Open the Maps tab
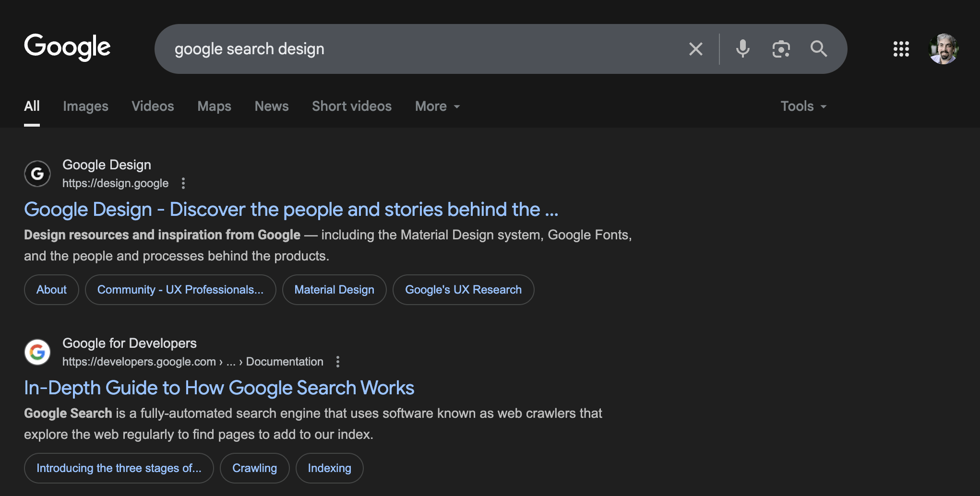980x496 pixels. 214,106
